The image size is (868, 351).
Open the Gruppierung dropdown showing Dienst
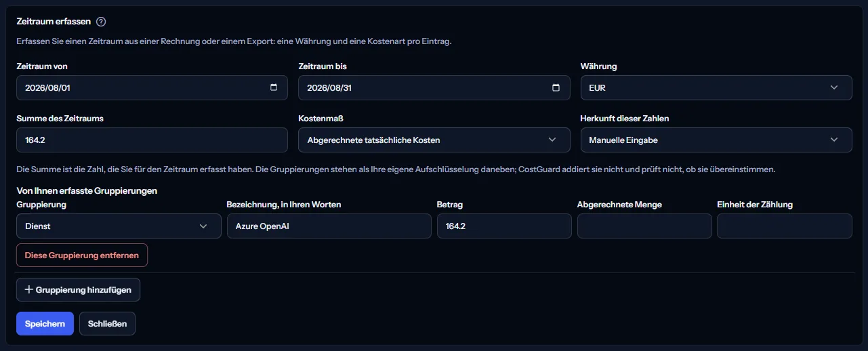119,226
